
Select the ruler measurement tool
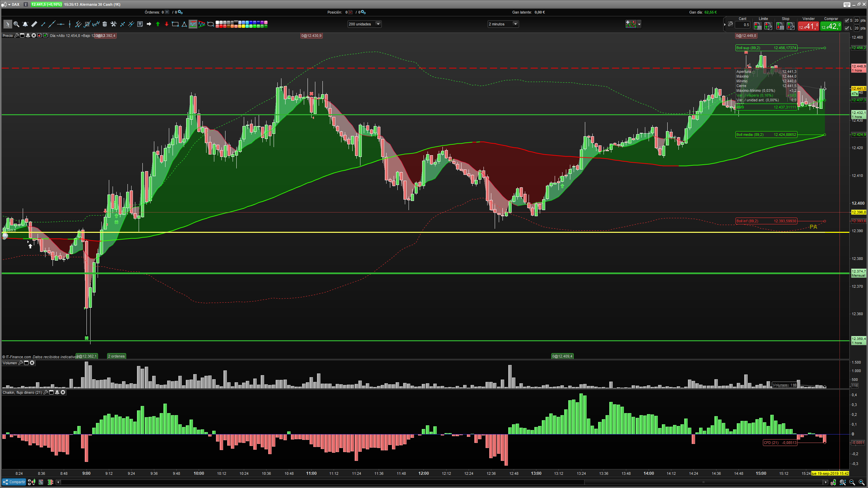34,24
